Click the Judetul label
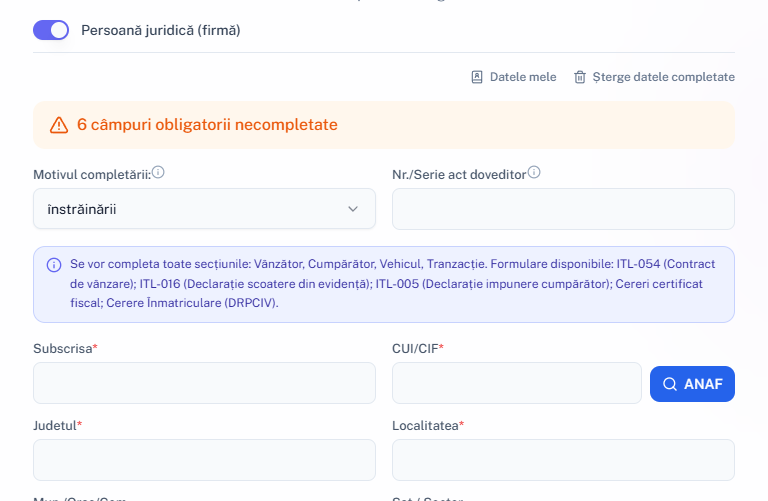Viewport: 768px width, 501px height. point(55,426)
